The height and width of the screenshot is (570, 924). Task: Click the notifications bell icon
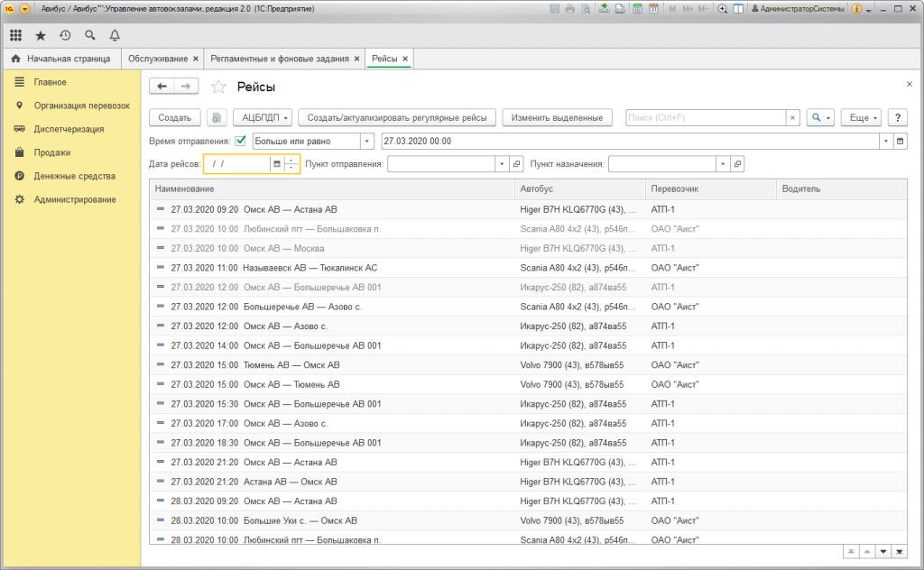click(x=115, y=35)
